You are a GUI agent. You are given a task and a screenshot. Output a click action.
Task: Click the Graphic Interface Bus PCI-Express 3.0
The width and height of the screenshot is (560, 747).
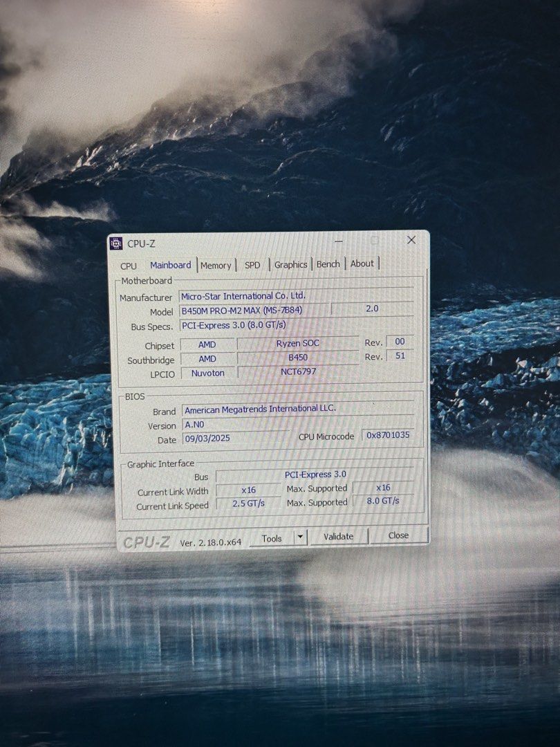[x=315, y=474]
